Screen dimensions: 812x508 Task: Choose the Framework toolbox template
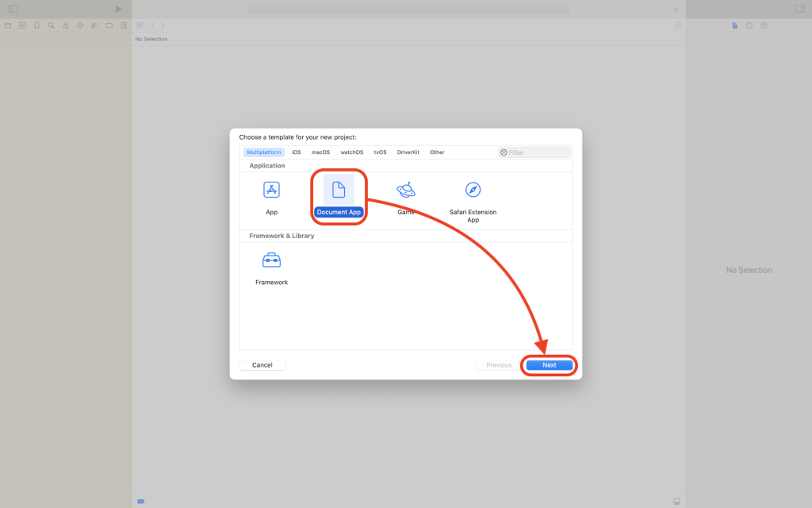pos(271,260)
